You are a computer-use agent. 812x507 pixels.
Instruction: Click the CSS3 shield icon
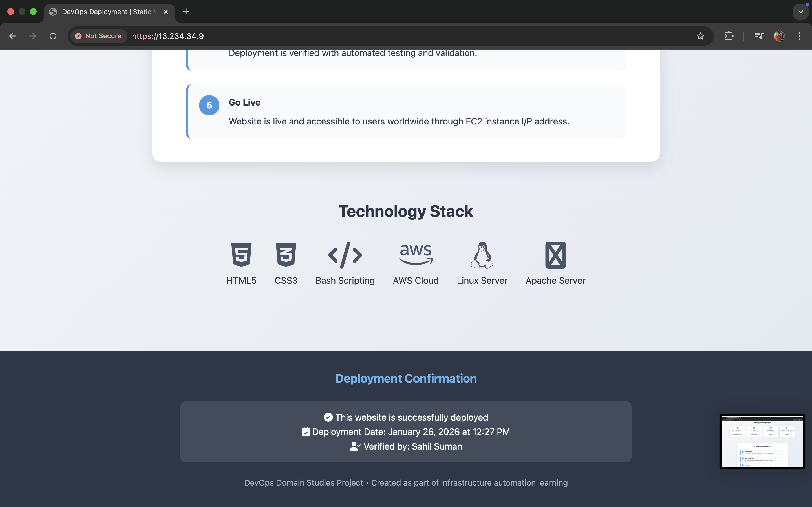[286, 255]
